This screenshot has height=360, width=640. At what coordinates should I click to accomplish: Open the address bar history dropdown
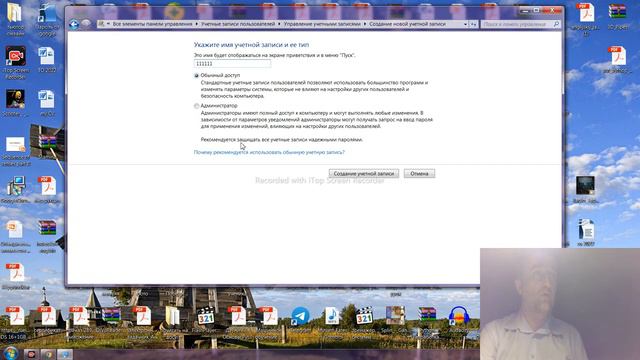465,24
